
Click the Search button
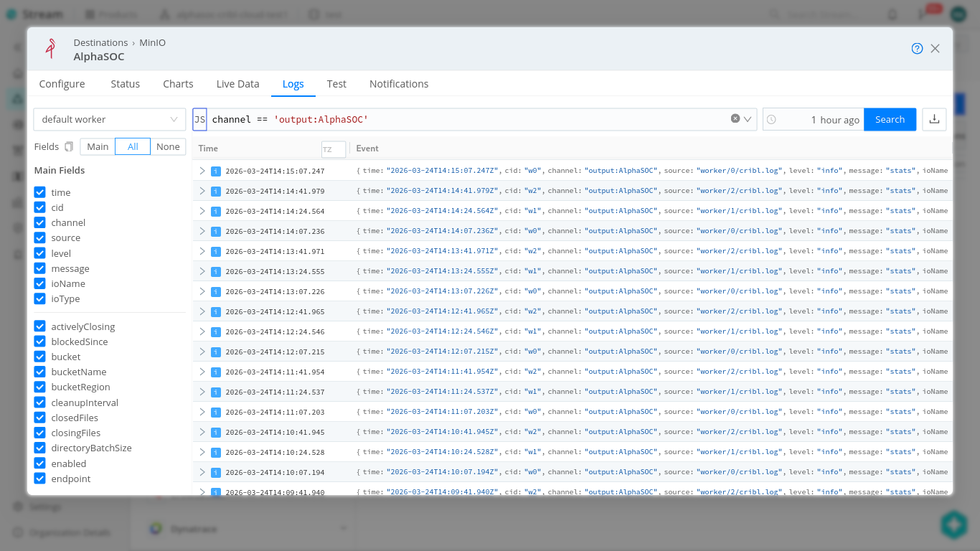890,120
